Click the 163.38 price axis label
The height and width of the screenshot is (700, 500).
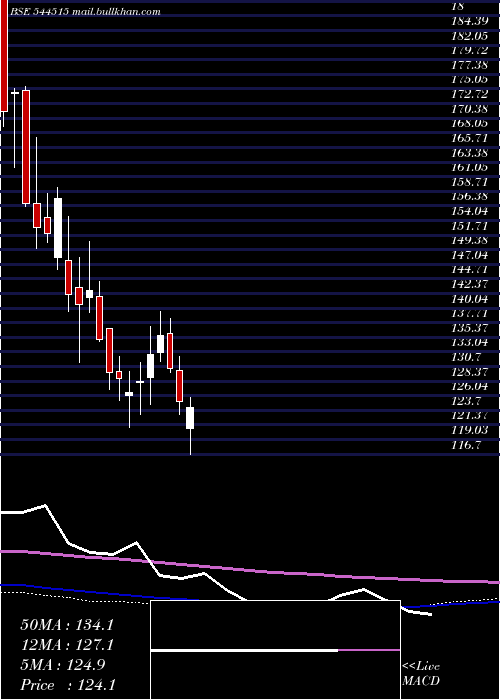(x=471, y=153)
